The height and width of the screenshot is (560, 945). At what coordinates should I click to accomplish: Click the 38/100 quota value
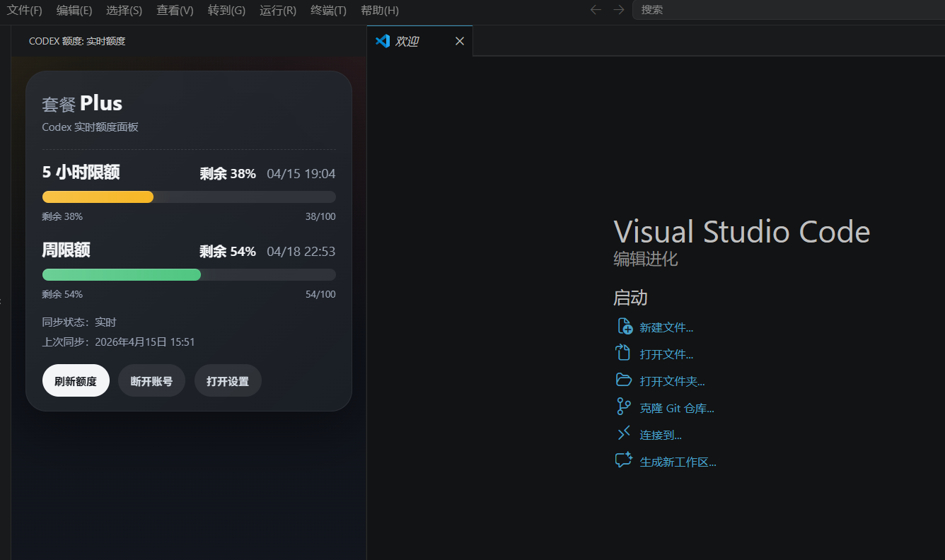320,216
